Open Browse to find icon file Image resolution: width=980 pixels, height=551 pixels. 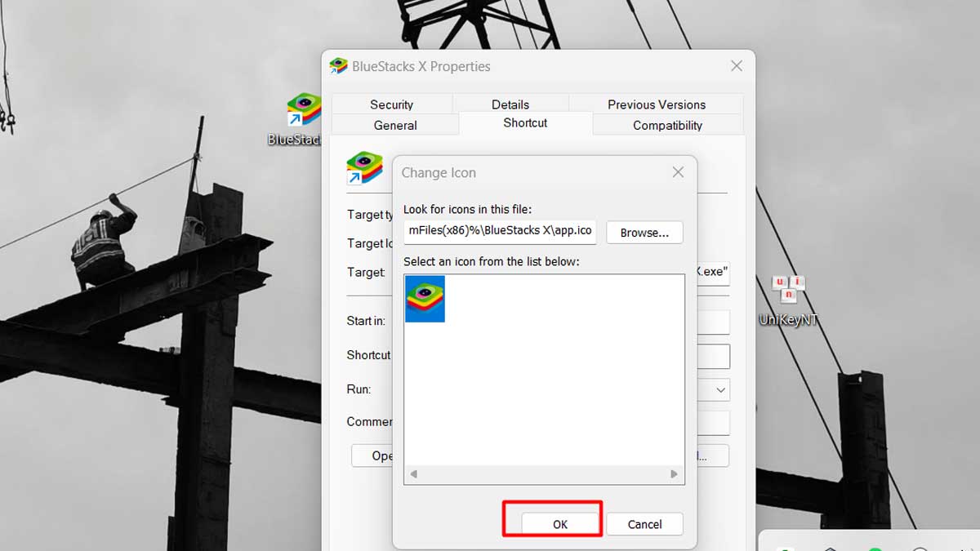point(644,233)
